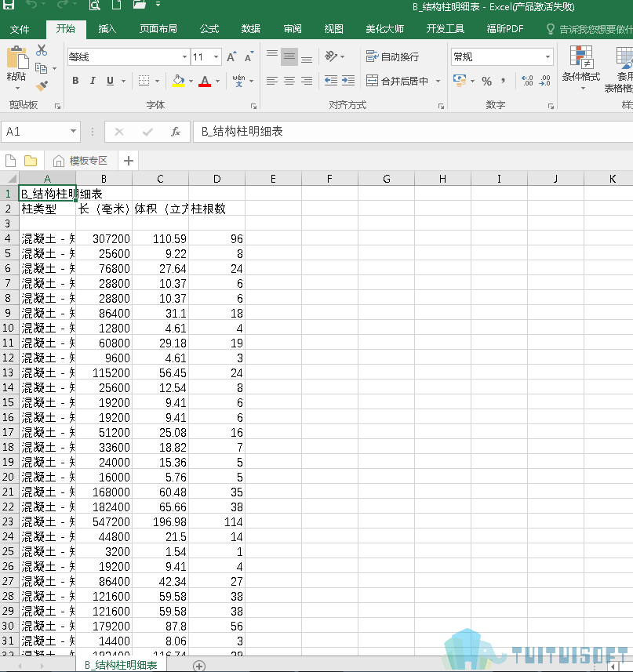This screenshot has height=672, width=633.
Task: Click the wén phonetic guide icon
Action: coord(238,81)
